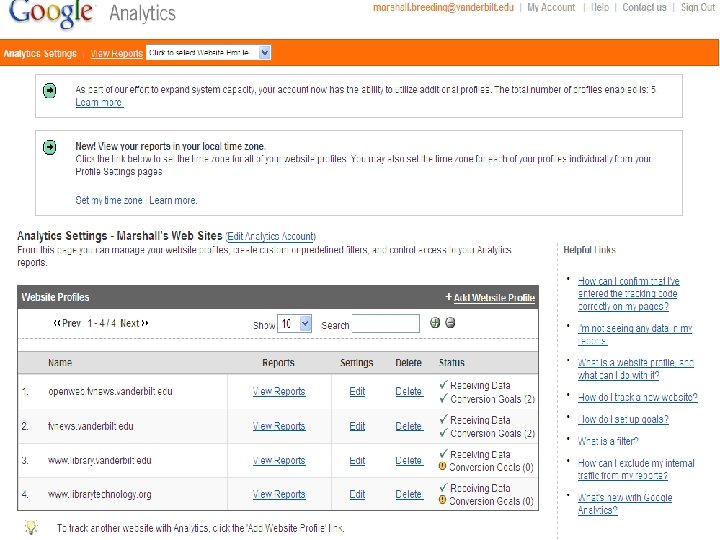Click the green arrow icon beside the time zone notice
Screen dimensions: 720x540
pos(50,147)
